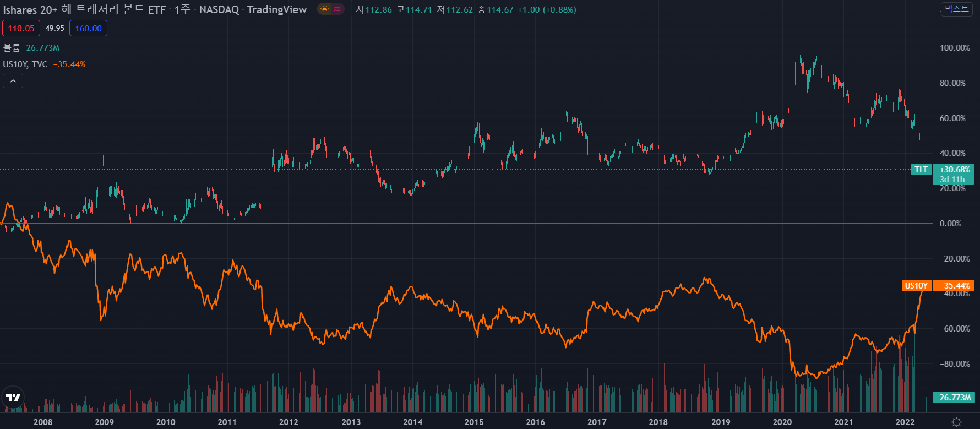980x429 pixels.
Task: Click the 2014 time axis label
Action: pos(412,422)
